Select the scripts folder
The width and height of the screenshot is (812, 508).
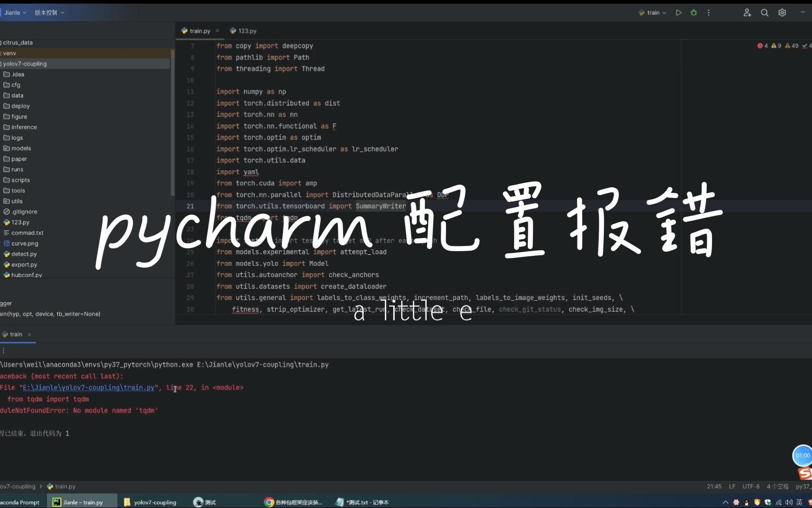17,180
